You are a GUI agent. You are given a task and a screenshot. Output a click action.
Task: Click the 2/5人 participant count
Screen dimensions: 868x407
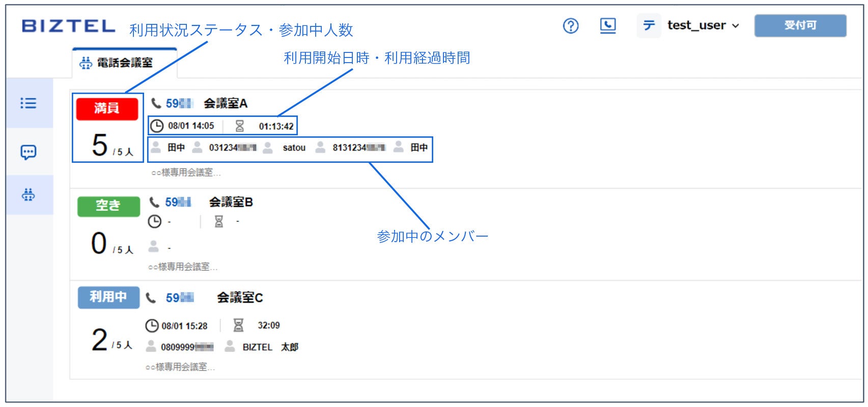[x=112, y=340]
